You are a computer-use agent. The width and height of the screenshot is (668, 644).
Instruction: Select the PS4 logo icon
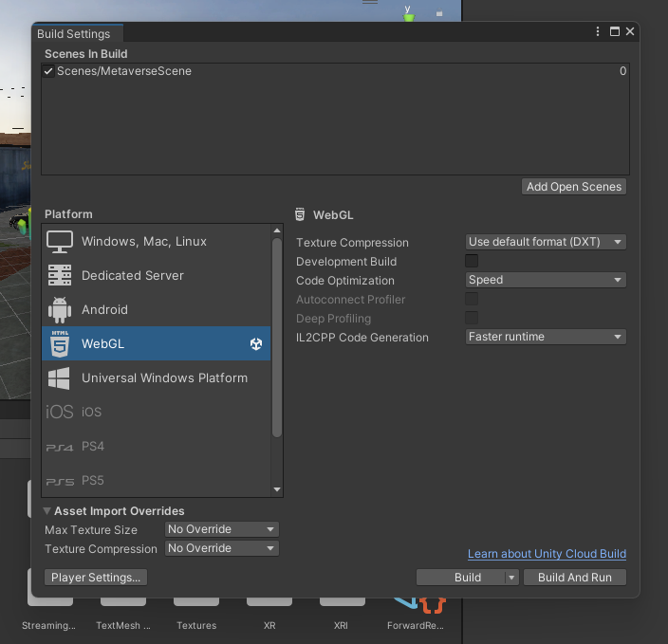[x=59, y=448]
